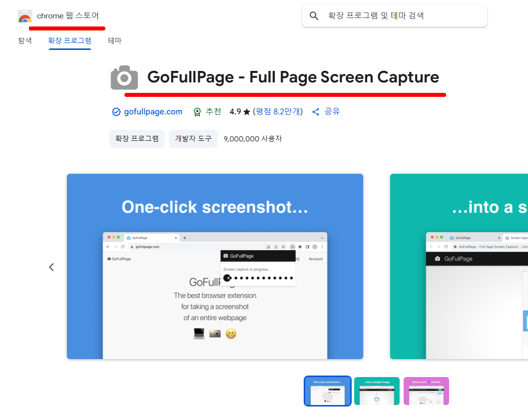This screenshot has width=528, height=420.
Task: Click the '9,000,000 사용자' user count text
Action: [x=253, y=139]
